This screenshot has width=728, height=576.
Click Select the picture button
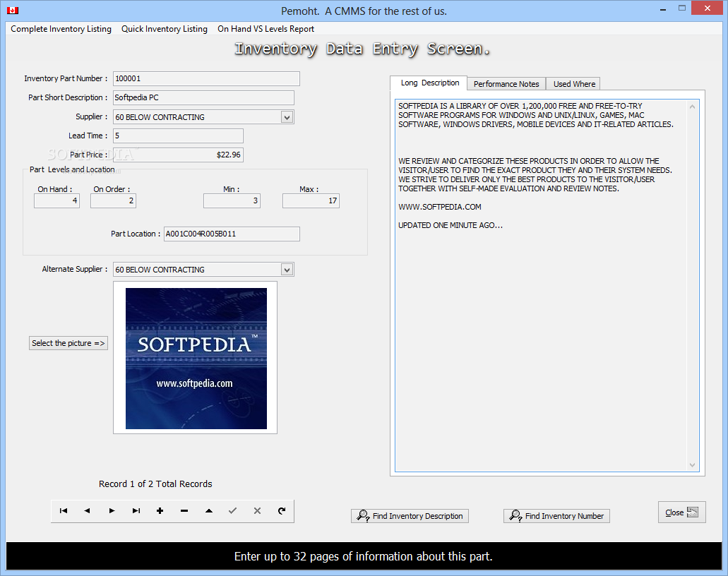pos(68,343)
